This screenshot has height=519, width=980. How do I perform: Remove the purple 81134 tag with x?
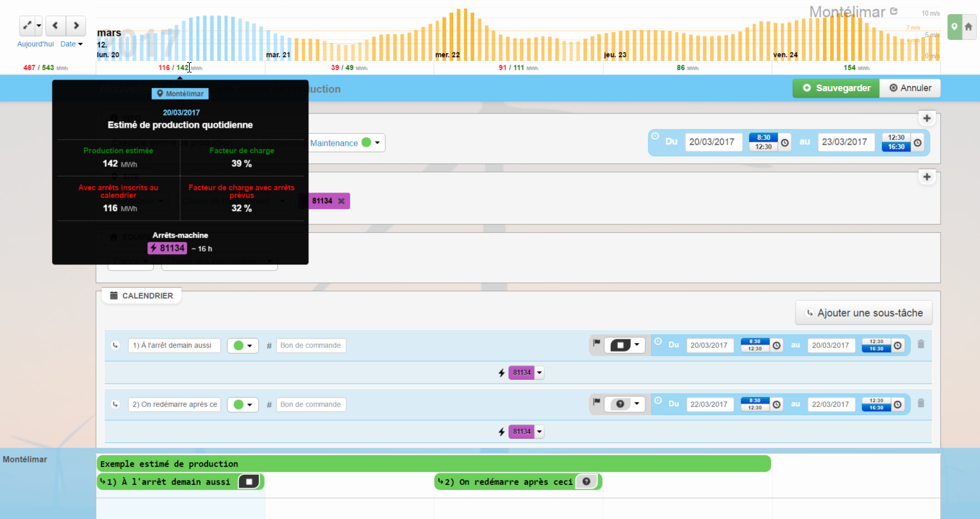click(x=341, y=201)
